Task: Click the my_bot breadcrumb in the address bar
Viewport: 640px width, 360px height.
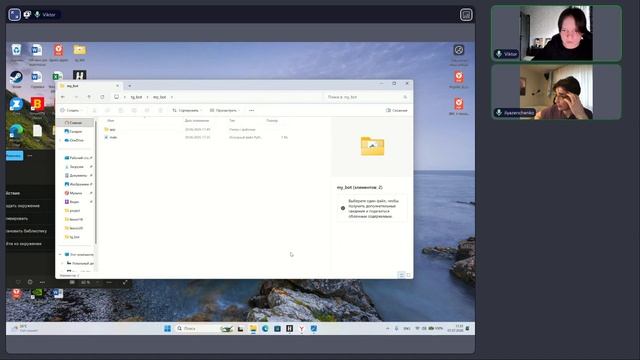Action: coord(159,97)
